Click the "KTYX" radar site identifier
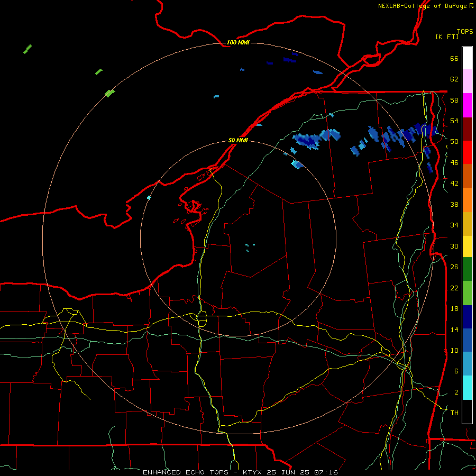Screen dimensions: 476x476 253,472
